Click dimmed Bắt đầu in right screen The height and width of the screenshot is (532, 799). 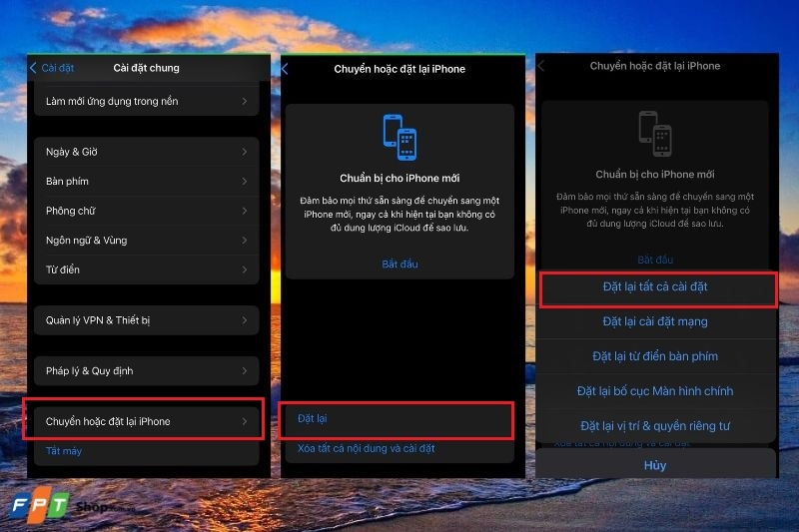(x=655, y=260)
